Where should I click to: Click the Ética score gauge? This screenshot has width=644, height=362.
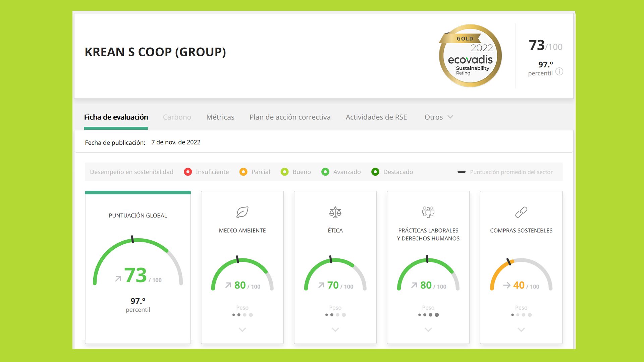point(335,273)
